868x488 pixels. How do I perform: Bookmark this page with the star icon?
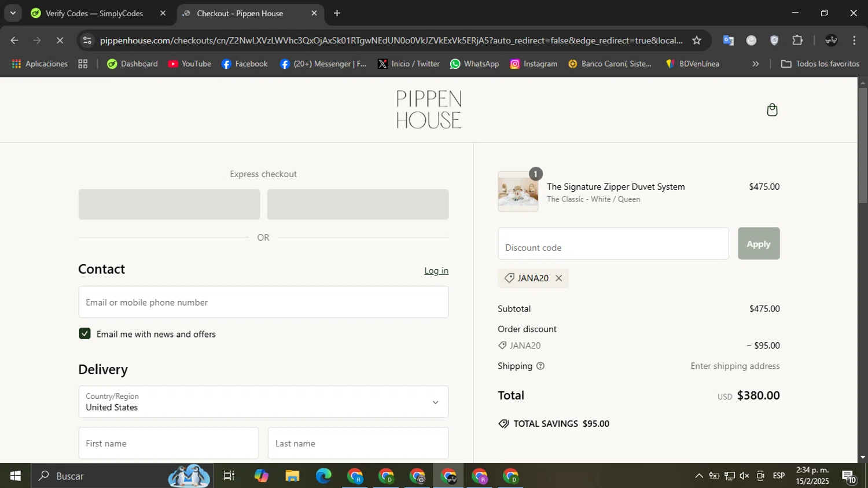(x=697, y=41)
